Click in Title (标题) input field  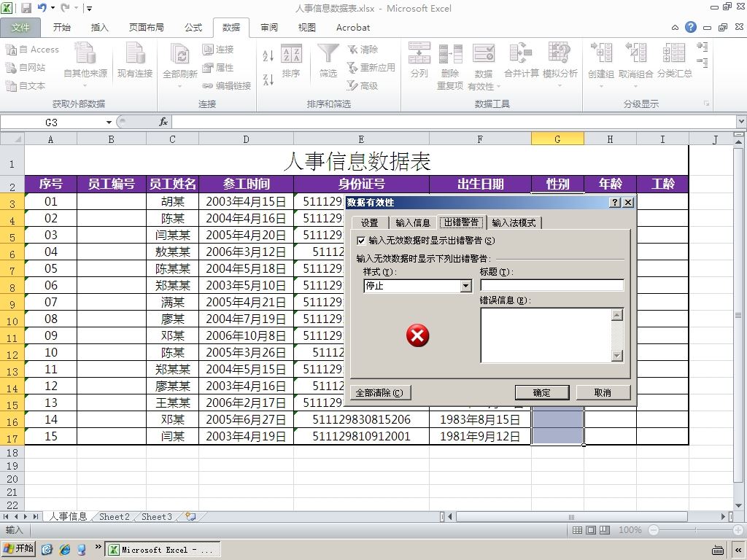click(551, 285)
